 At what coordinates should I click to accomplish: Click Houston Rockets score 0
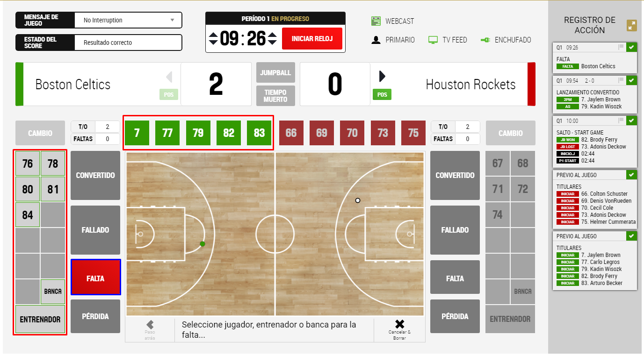click(x=335, y=85)
